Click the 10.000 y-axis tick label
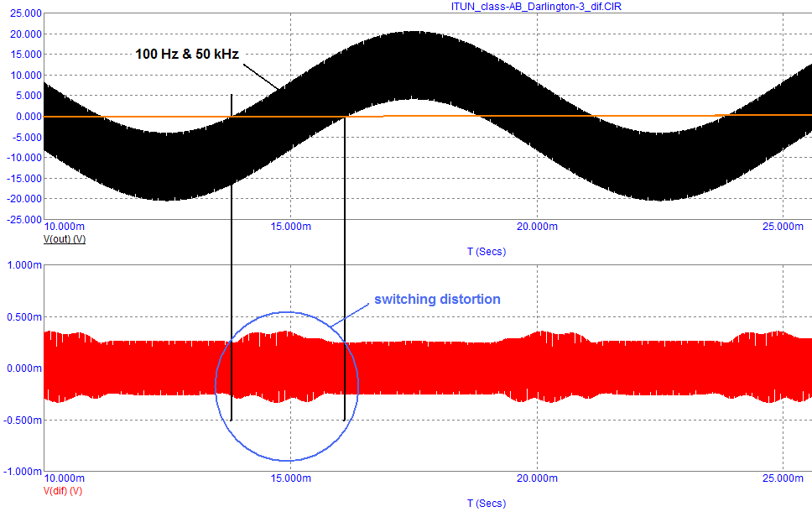This screenshot has width=812, height=512. click(x=26, y=76)
